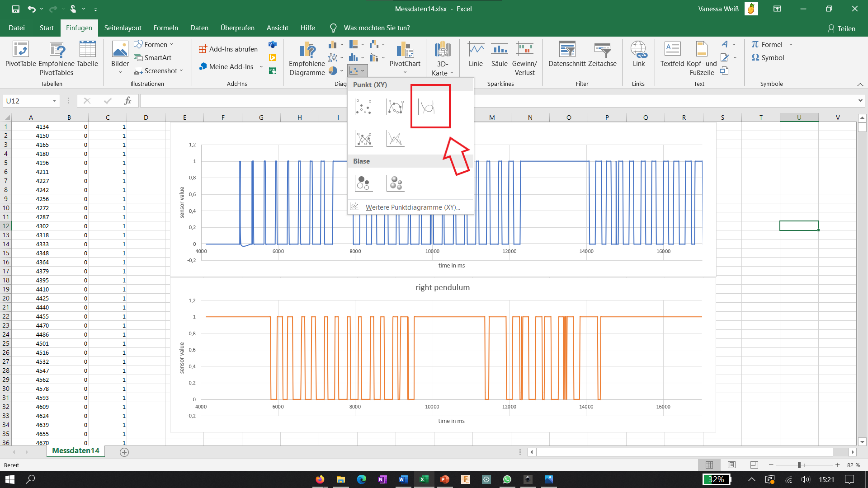Enable page break preview view
This screenshot has width=868, height=488.
coord(754,465)
